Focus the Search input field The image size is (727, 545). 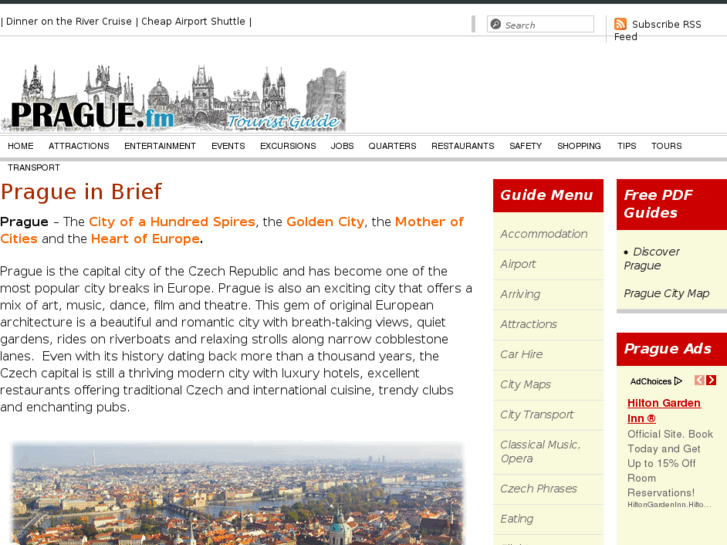coord(540,24)
